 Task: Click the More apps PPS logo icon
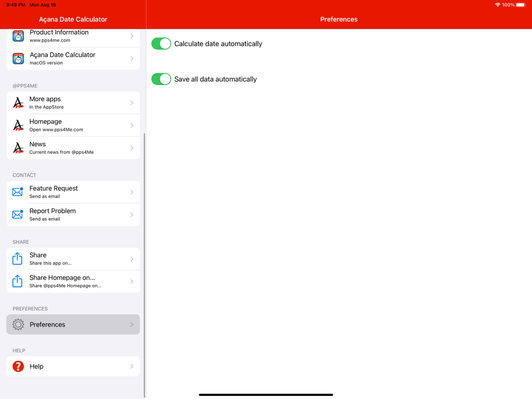(x=18, y=103)
